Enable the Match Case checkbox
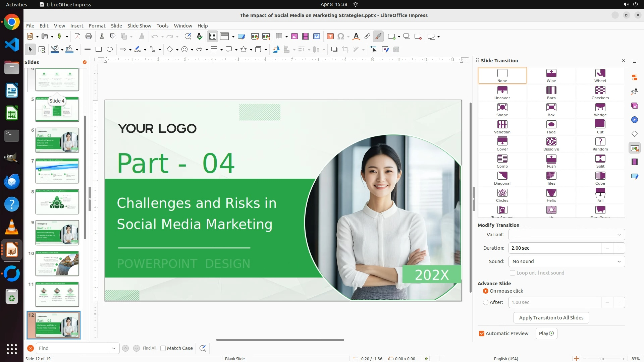 coord(163,348)
